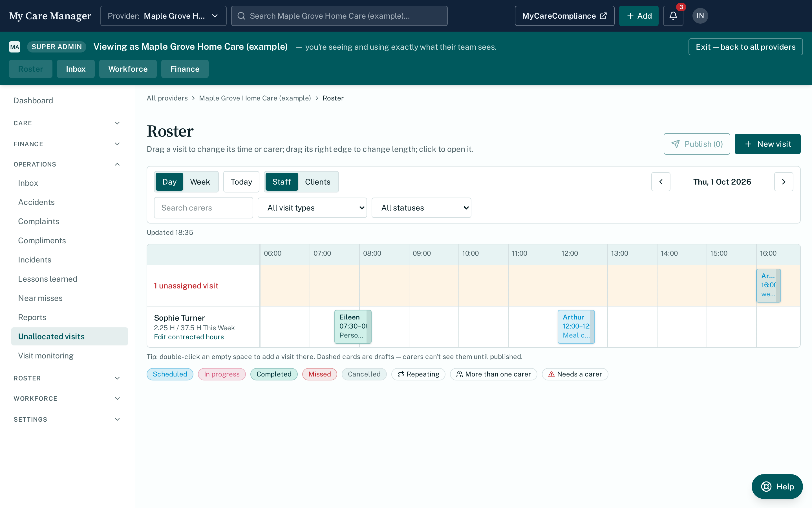Click the Publish (0) button

(697, 144)
